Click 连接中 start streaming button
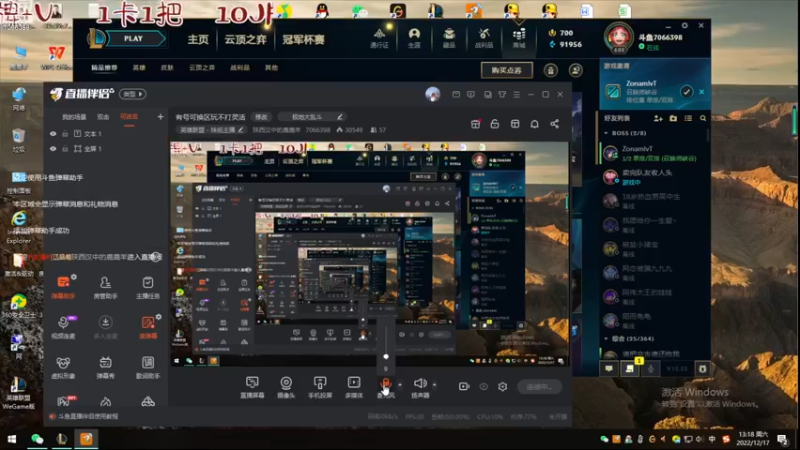The width and height of the screenshot is (800, 450). click(539, 387)
